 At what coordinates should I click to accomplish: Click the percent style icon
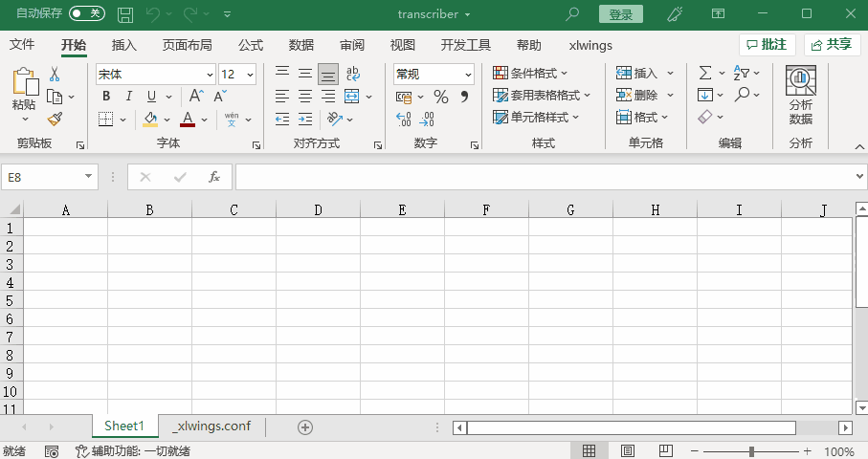(x=441, y=97)
